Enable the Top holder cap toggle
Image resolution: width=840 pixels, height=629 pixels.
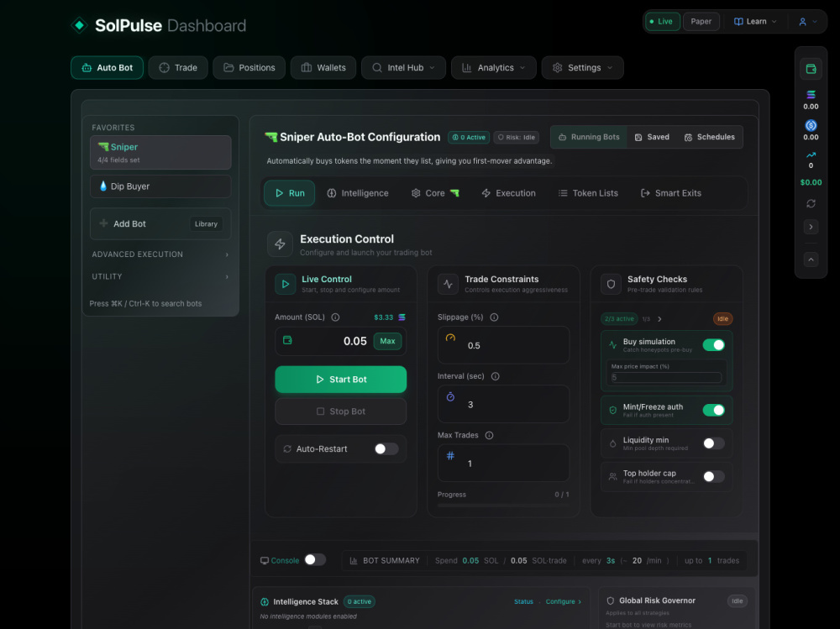(x=713, y=477)
